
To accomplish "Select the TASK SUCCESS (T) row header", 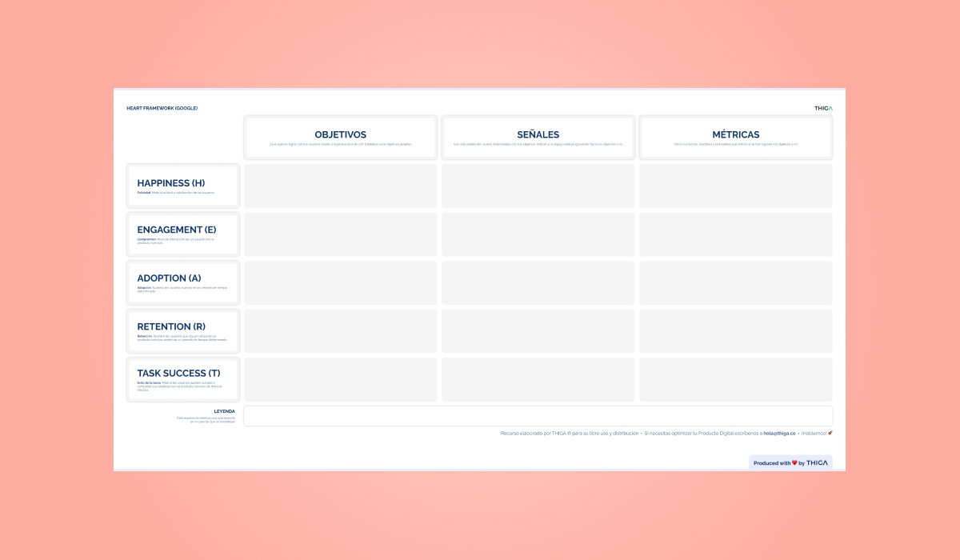I will click(183, 379).
